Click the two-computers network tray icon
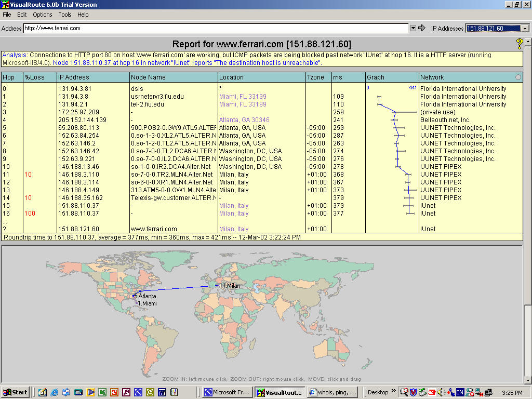Screen dimensions: 532x399 (488, 392)
